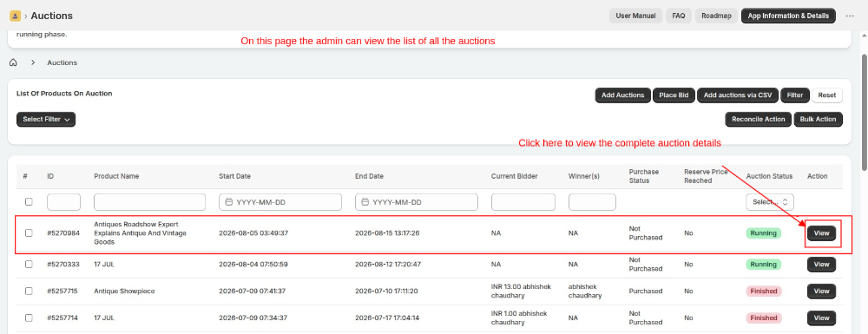Screen dimensions: 868x334
Task: Click the Auction Status column header
Action: pos(769,176)
